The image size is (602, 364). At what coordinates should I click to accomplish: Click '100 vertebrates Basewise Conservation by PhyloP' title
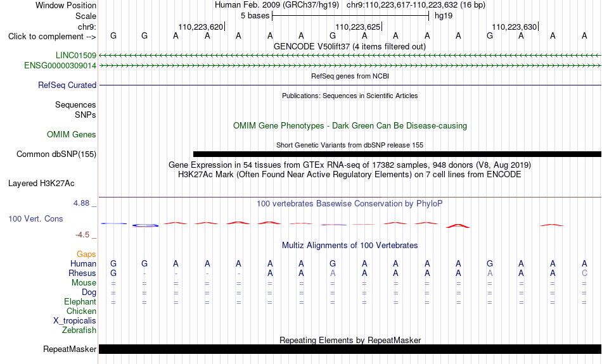(x=350, y=204)
